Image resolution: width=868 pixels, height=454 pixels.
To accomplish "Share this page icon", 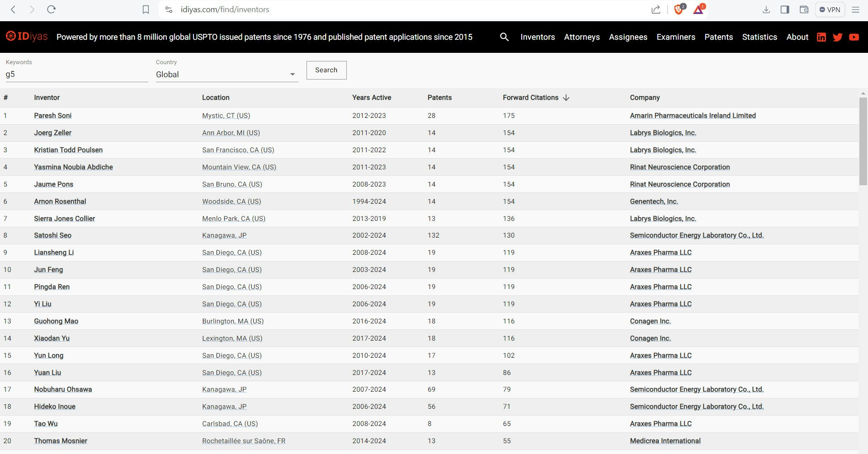I will [656, 9].
